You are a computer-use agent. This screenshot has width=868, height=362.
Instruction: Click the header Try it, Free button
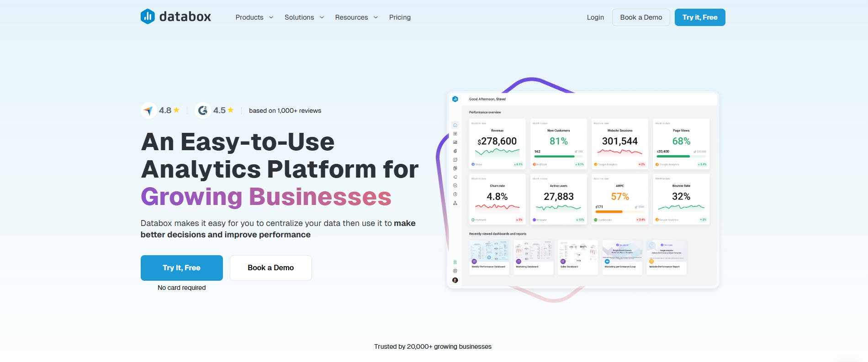[x=700, y=17]
